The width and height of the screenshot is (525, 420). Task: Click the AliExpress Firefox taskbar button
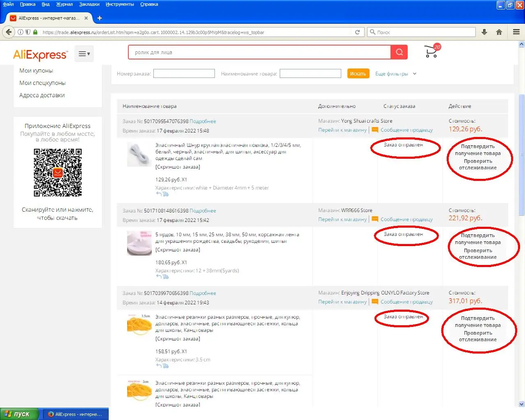pyautogui.click(x=75, y=414)
